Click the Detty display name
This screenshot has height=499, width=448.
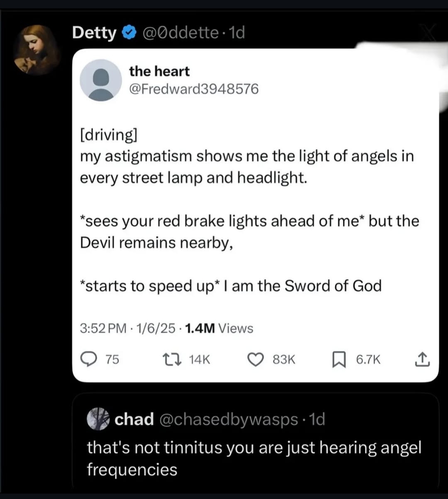(x=94, y=32)
